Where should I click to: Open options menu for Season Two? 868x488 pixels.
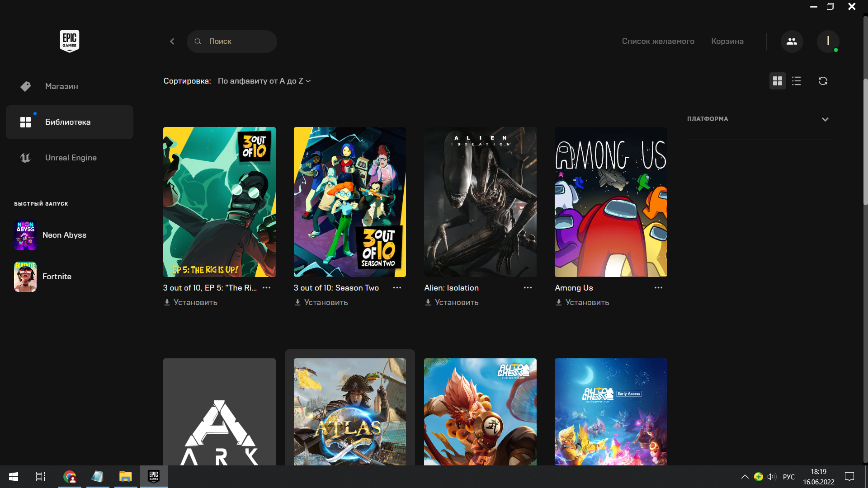pos(397,288)
